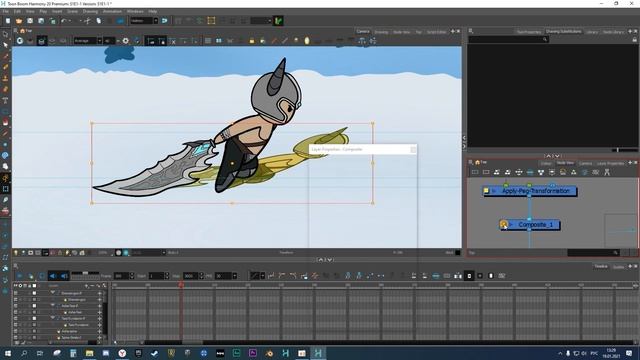Click the light bulb icon in Camera toolbar
The width and height of the screenshot is (640, 360).
click(x=307, y=41)
